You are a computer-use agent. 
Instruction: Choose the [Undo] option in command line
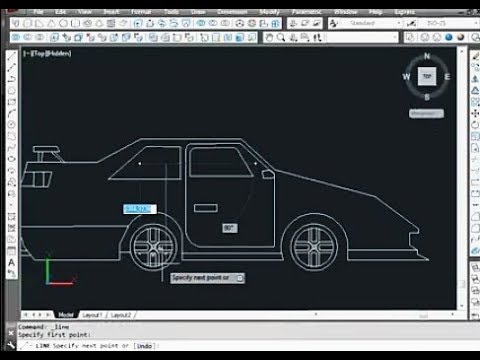pos(145,346)
